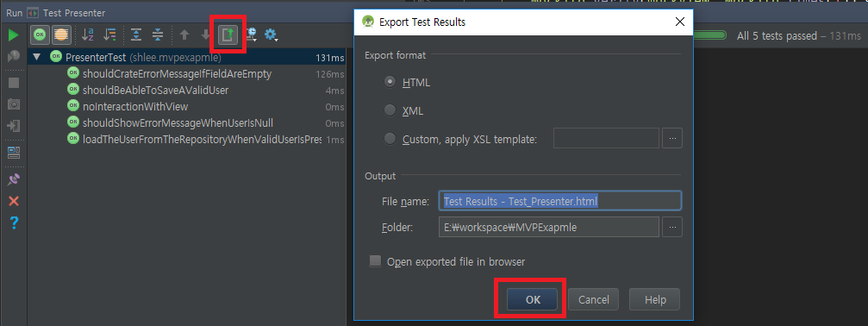Screen dimensions: 868x326
Task: Click the Restore Layout icon
Action: pyautogui.click(x=14, y=152)
